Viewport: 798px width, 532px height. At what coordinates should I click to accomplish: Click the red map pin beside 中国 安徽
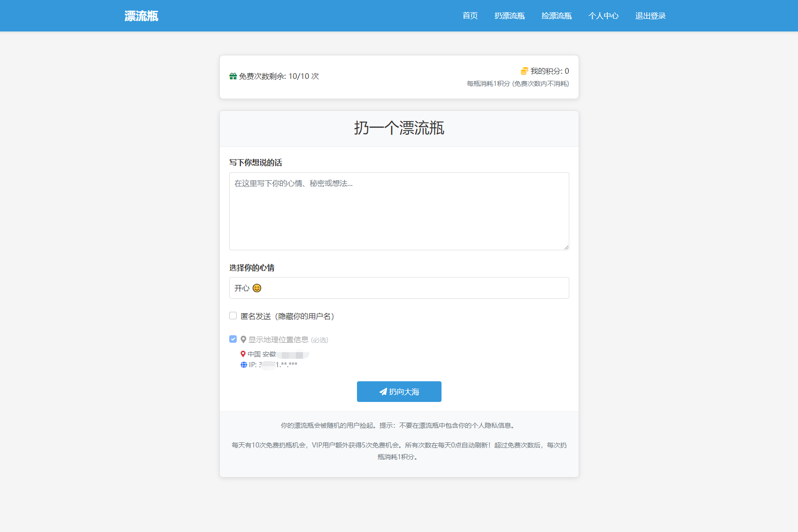(243, 354)
